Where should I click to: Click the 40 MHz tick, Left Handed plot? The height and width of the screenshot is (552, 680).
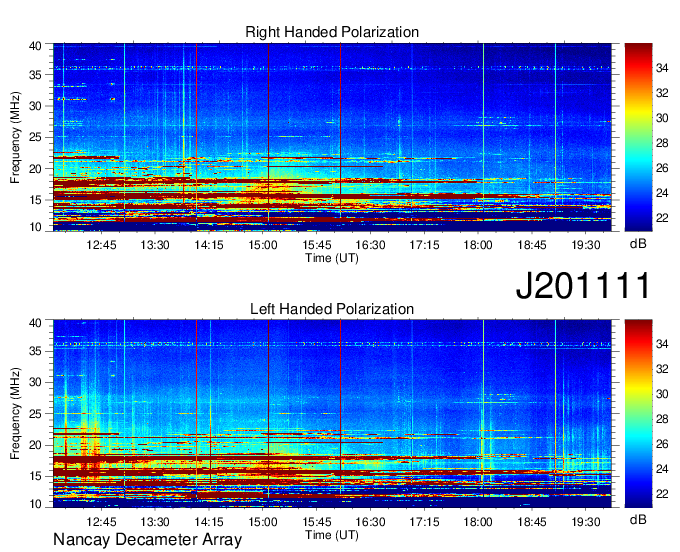point(36,323)
